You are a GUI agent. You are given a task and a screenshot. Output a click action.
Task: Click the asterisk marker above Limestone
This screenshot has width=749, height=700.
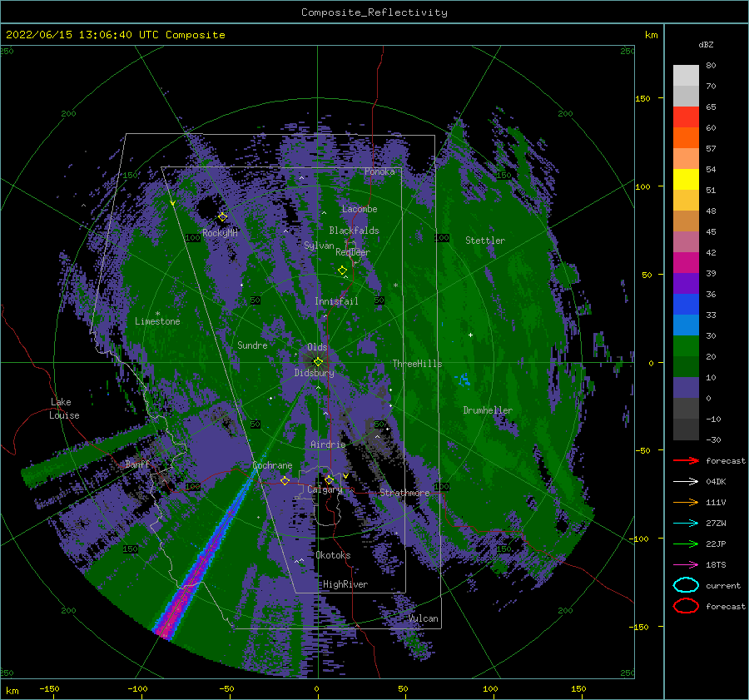pos(157,314)
